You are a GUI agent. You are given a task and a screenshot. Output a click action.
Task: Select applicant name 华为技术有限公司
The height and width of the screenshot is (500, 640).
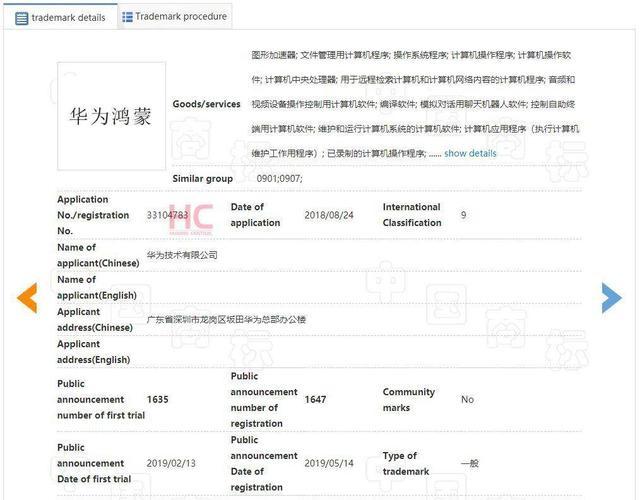(x=182, y=255)
